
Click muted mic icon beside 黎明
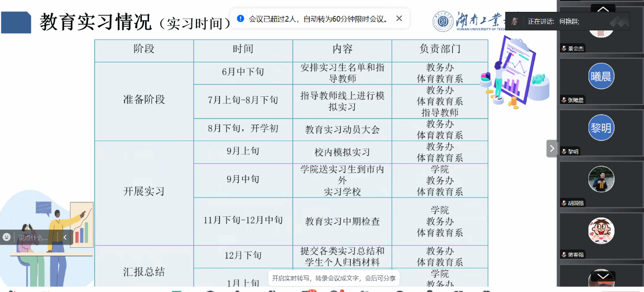[564, 151]
